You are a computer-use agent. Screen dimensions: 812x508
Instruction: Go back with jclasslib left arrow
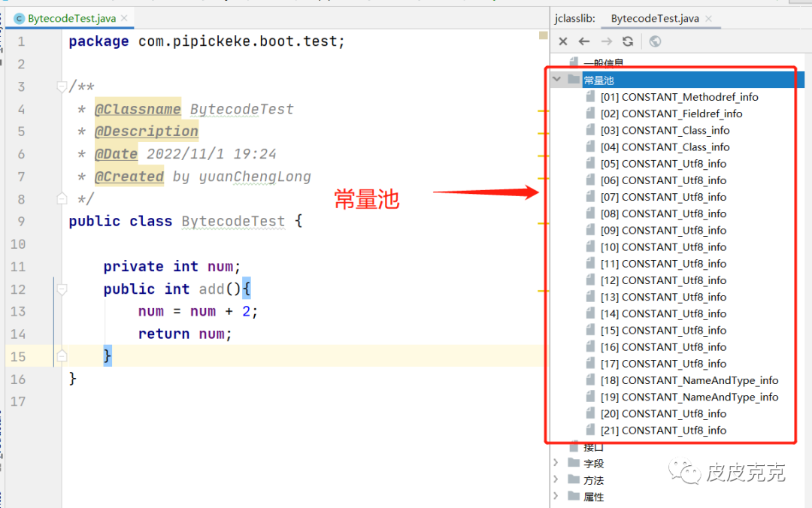584,41
